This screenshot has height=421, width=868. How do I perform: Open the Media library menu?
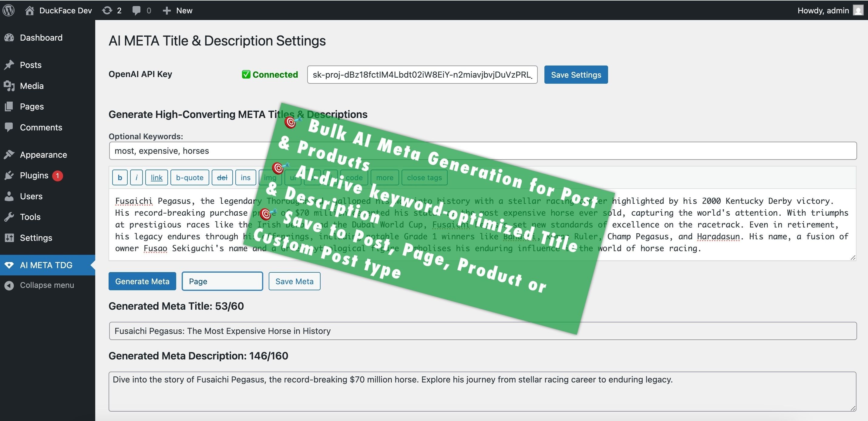(31, 86)
